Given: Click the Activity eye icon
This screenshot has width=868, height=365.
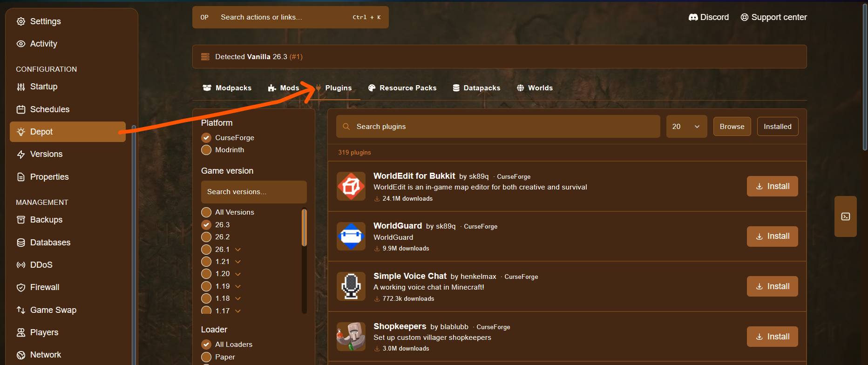Looking at the screenshot, I should (x=21, y=44).
